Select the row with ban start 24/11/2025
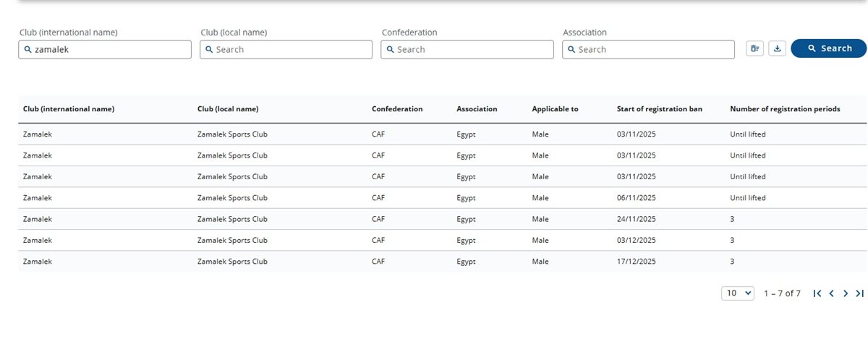The width and height of the screenshot is (868, 344). [x=434, y=219]
